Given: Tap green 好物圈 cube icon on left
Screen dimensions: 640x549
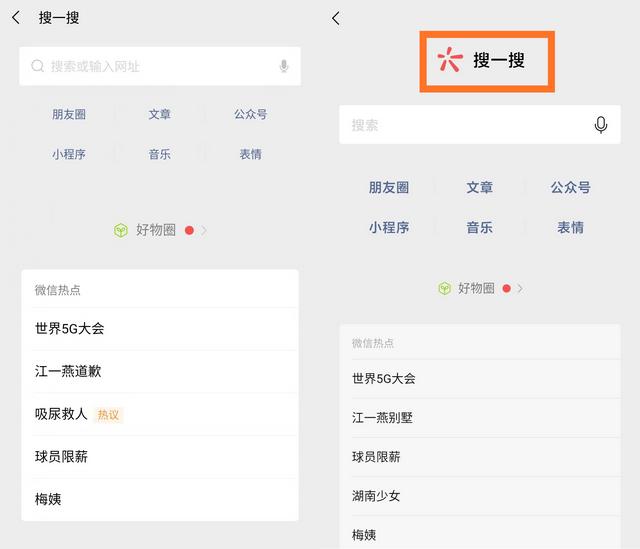Looking at the screenshot, I should point(121,230).
